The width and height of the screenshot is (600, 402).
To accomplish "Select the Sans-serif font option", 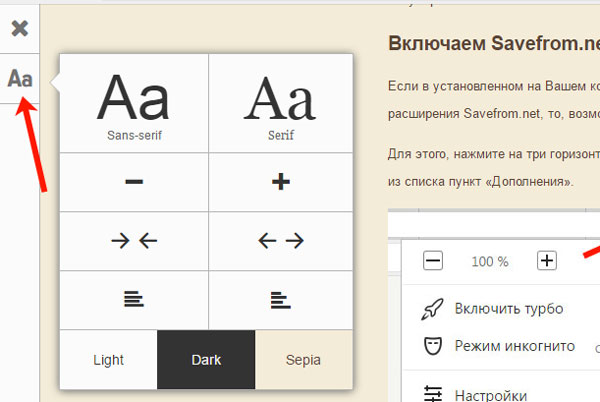I will [x=133, y=103].
